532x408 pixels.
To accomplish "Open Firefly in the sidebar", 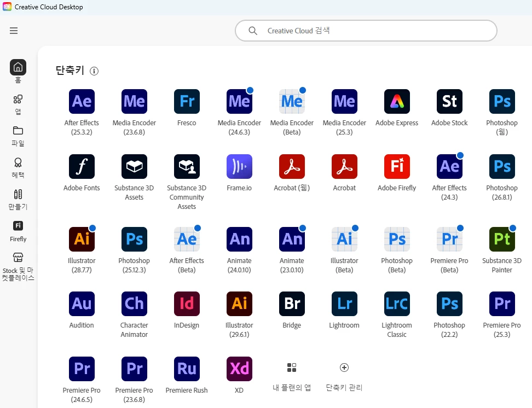I will [18, 232].
